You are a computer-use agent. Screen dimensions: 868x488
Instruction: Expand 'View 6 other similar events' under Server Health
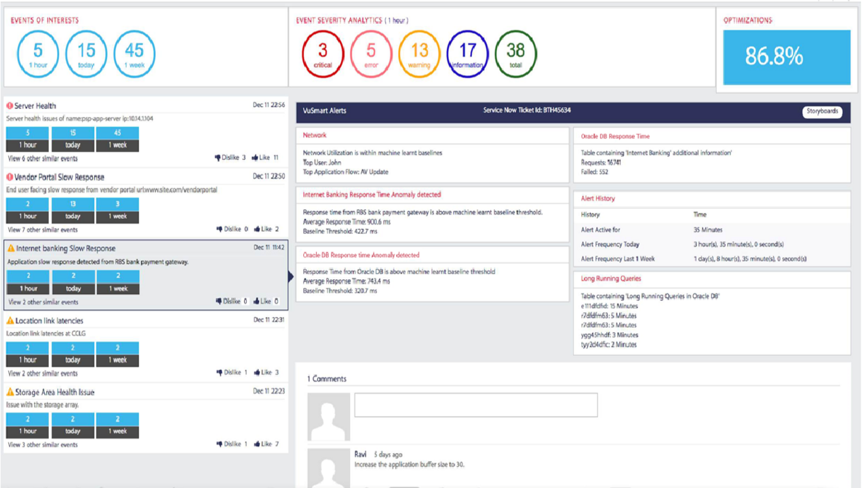click(x=42, y=159)
